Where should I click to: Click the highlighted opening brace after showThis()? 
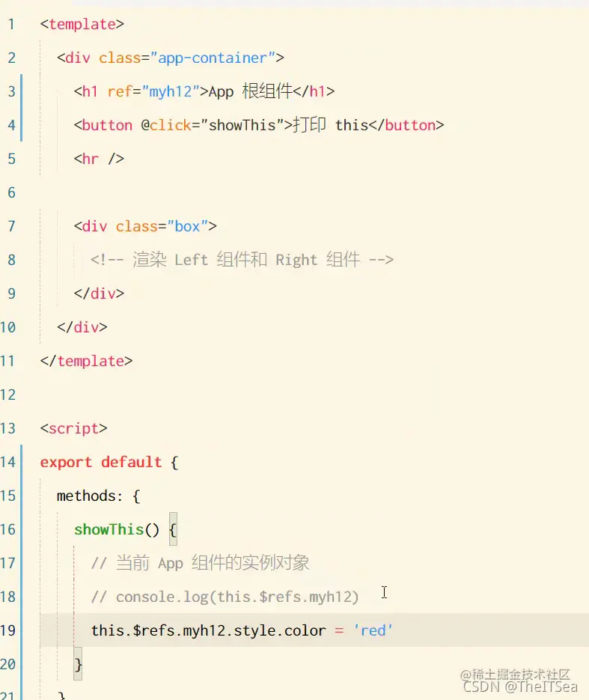tap(173, 529)
